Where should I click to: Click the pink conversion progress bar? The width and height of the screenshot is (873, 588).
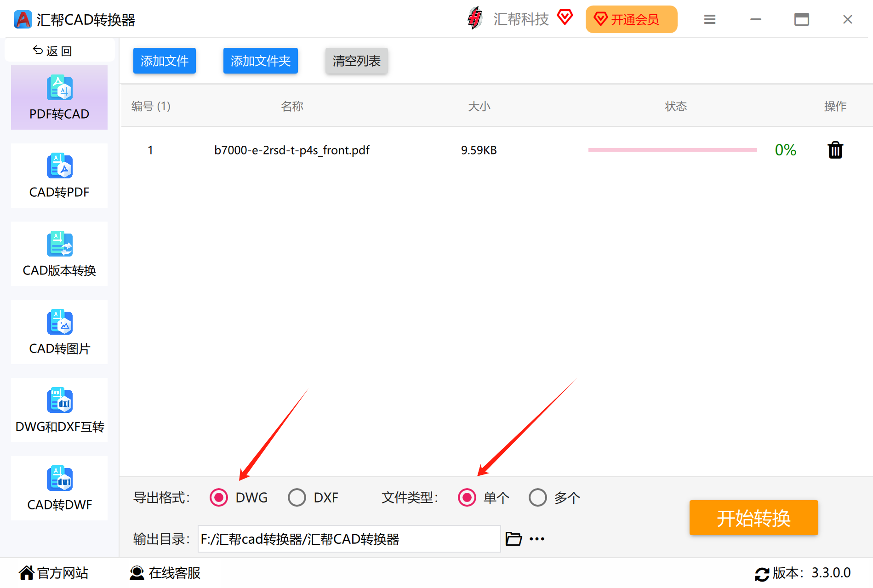(673, 150)
